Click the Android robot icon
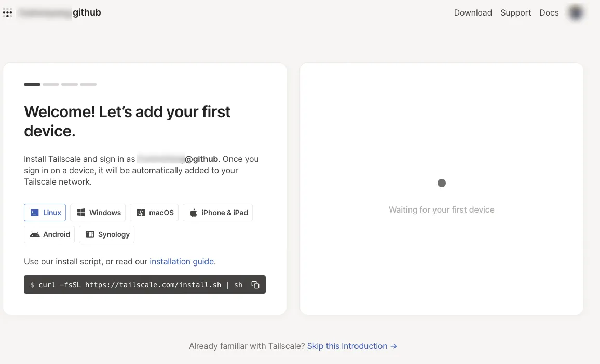Image resolution: width=600 pixels, height=364 pixels. pyautogui.click(x=35, y=234)
